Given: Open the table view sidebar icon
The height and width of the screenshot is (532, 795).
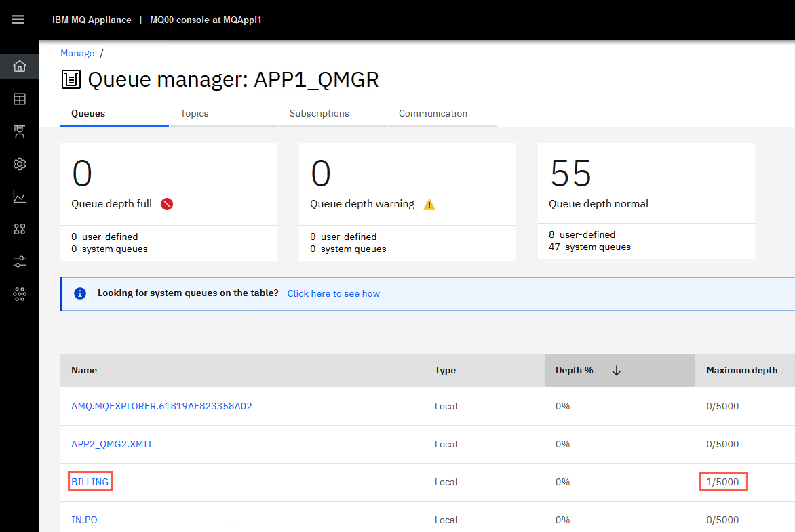Looking at the screenshot, I should pos(19,99).
